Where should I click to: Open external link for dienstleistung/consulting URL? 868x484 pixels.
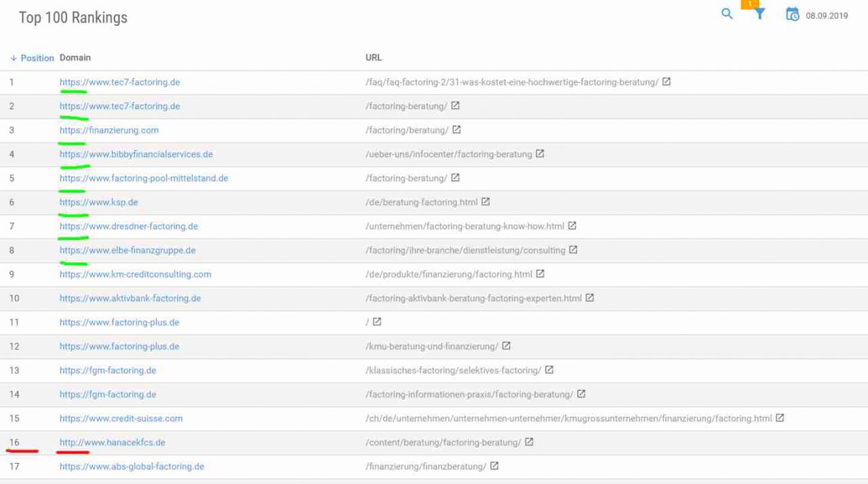pyautogui.click(x=573, y=250)
